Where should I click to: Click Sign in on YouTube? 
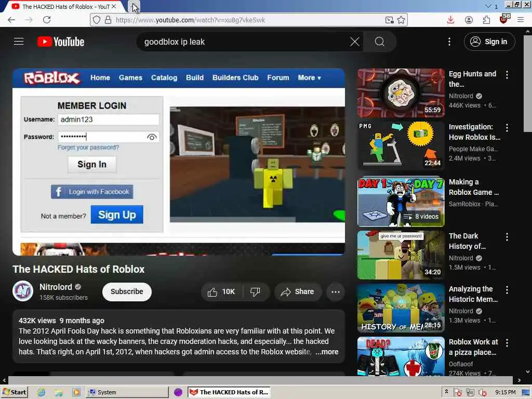click(x=489, y=42)
